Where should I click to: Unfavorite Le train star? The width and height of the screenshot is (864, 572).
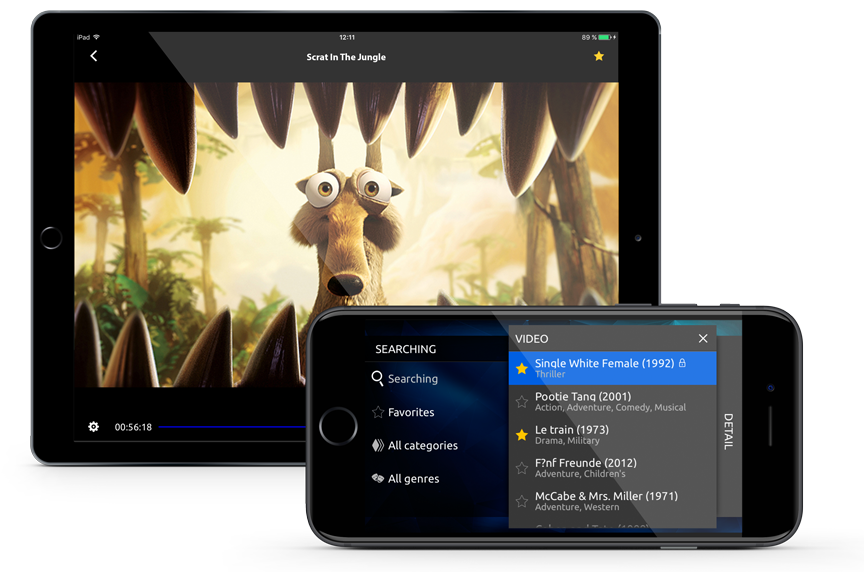click(x=522, y=435)
